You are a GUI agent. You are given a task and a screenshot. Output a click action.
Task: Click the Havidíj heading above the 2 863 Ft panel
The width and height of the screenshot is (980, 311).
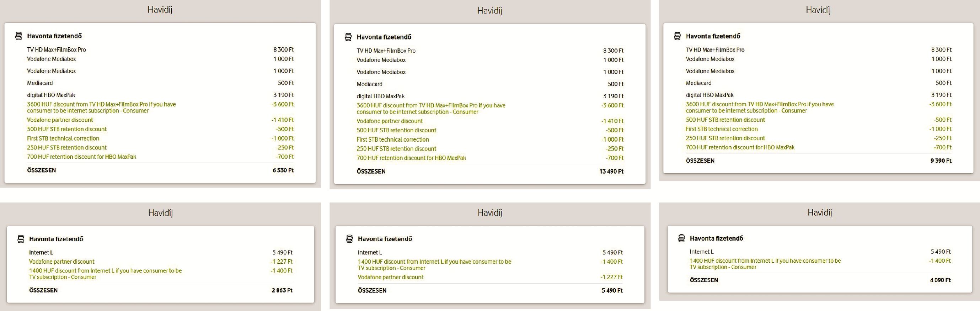160,213
